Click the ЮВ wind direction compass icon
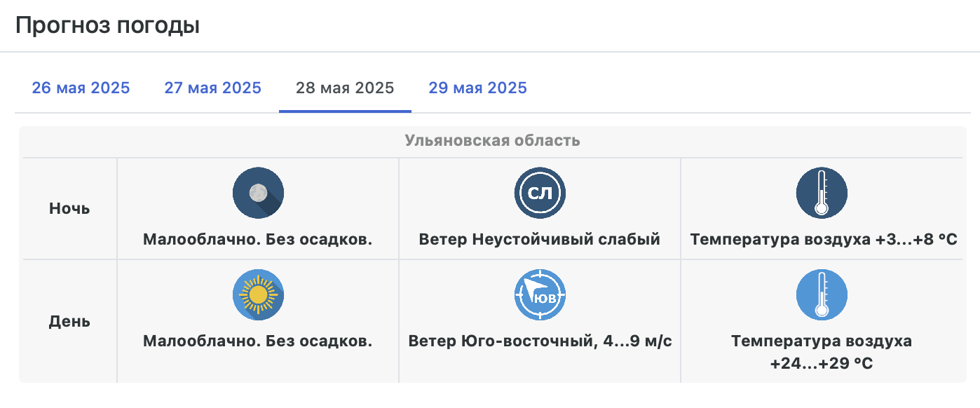The image size is (980, 408). pyautogui.click(x=540, y=295)
